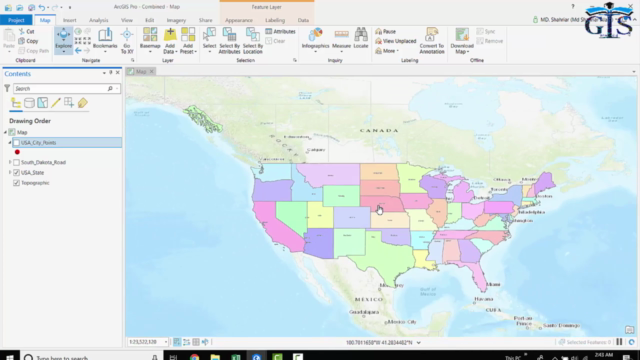Click View Unplaced labels
The width and height of the screenshot is (640, 360).
[396, 41]
